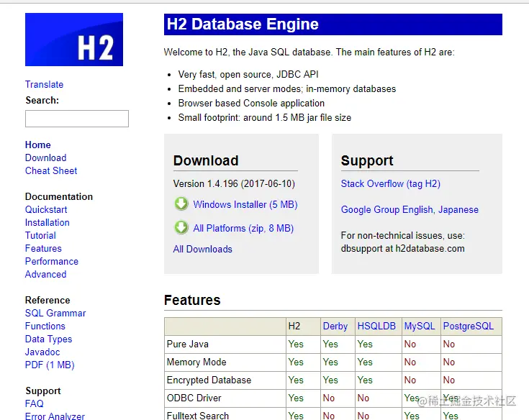Open the Functions reference link

point(45,326)
